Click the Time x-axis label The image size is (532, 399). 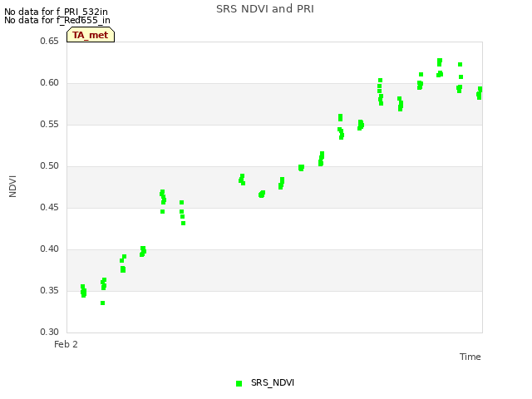470,357
